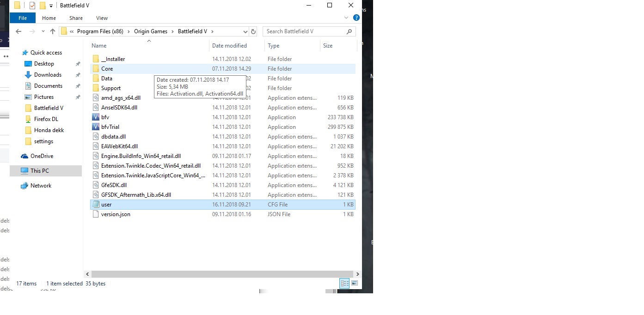Click the search magnifier icon
This screenshot has width=644, height=315.
click(350, 31)
